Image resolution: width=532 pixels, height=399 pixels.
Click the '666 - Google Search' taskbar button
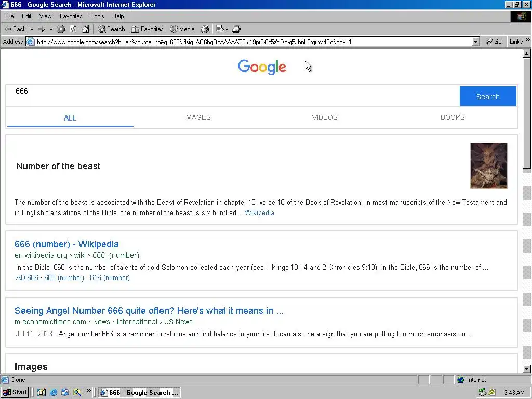coord(139,392)
